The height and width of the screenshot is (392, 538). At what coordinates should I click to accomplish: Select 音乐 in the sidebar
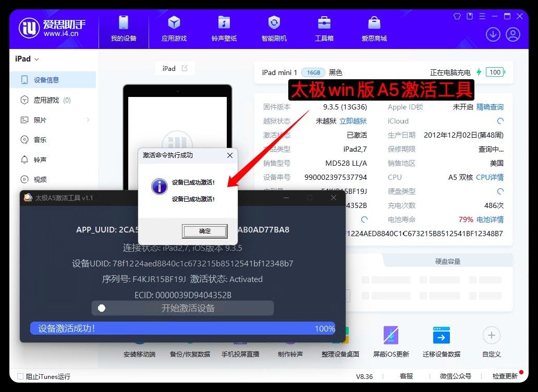click(53, 140)
